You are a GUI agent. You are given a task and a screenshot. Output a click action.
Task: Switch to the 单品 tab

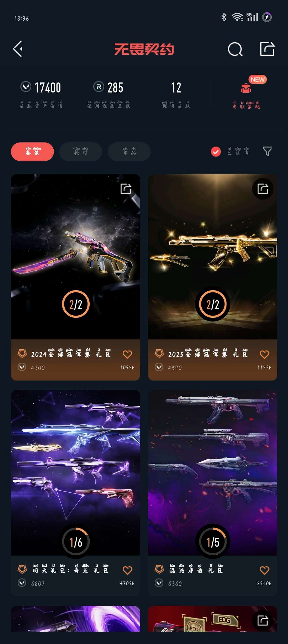pos(129,152)
